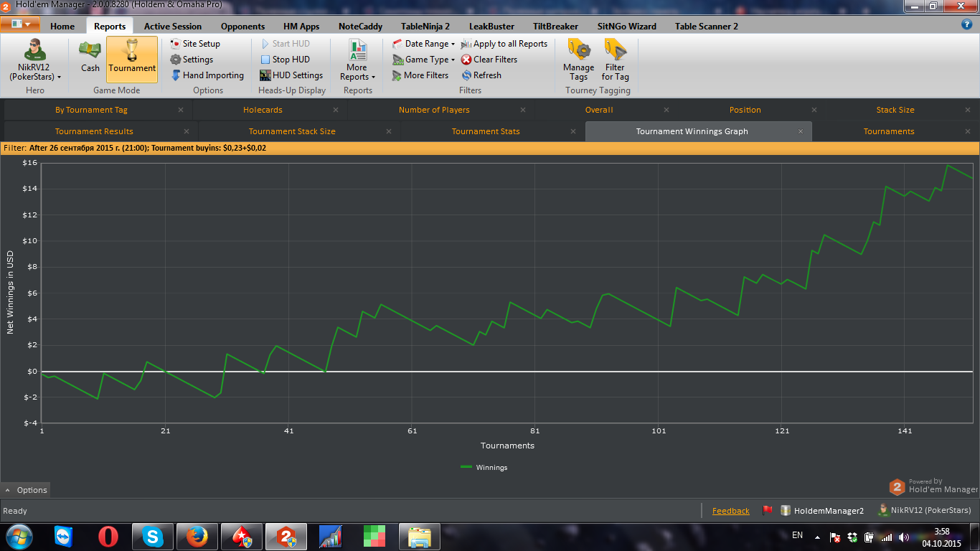Click the EN language indicator
Viewport: 980px width, 551px height.
pos(797,535)
